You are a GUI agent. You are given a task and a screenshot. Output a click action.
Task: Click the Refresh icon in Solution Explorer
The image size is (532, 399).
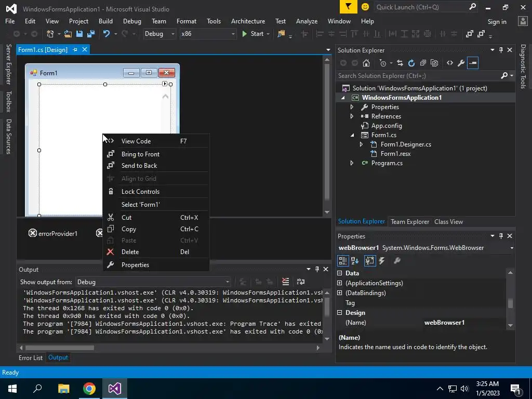(x=411, y=63)
